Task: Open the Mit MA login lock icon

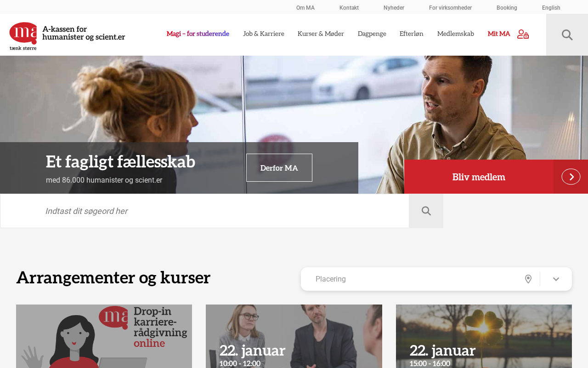Action: coord(523,34)
